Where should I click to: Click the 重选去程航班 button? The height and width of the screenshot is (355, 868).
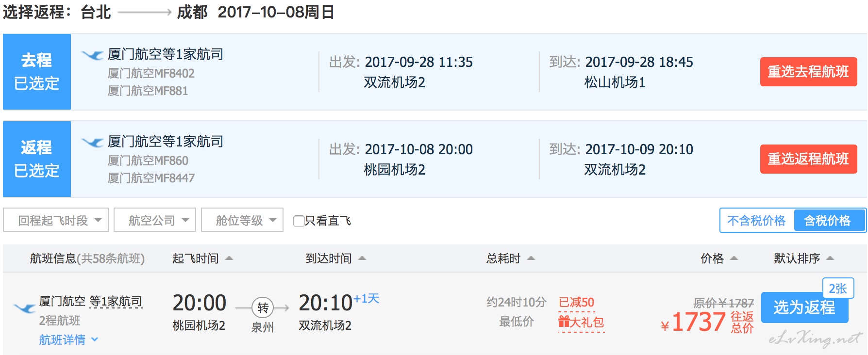[808, 72]
